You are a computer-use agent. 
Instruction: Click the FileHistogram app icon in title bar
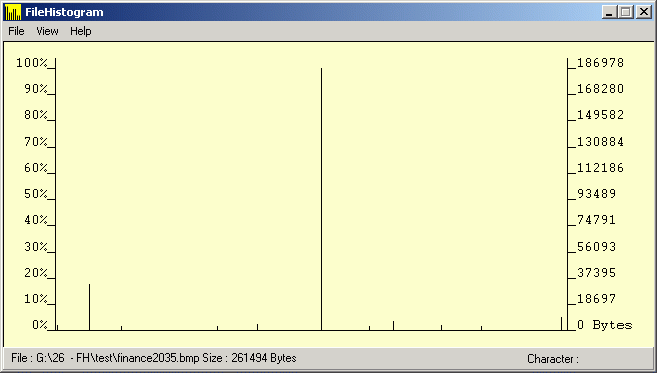(x=13, y=12)
